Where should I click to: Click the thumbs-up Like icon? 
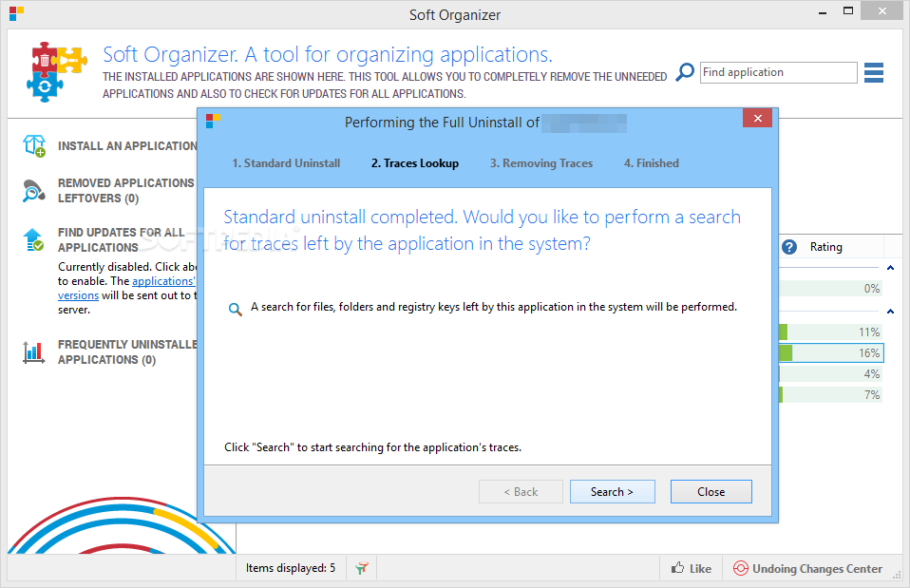[x=677, y=568]
